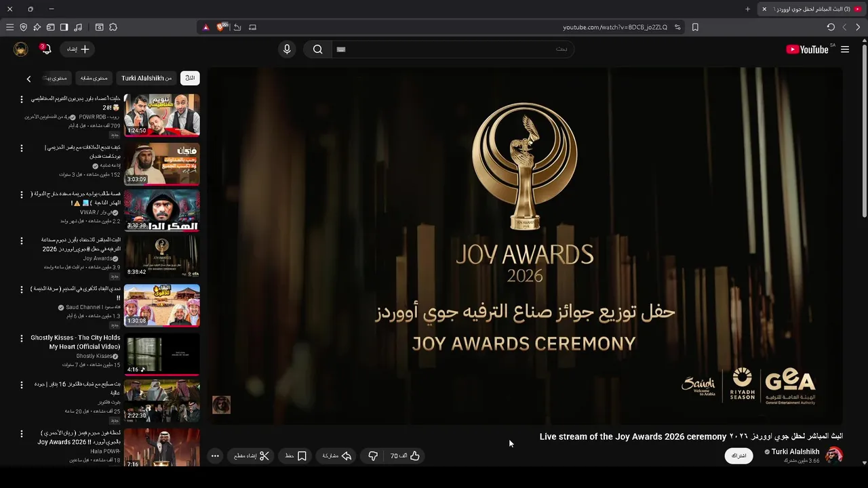Open the on-screen keyboard icon in search
868x488 pixels.
341,49
